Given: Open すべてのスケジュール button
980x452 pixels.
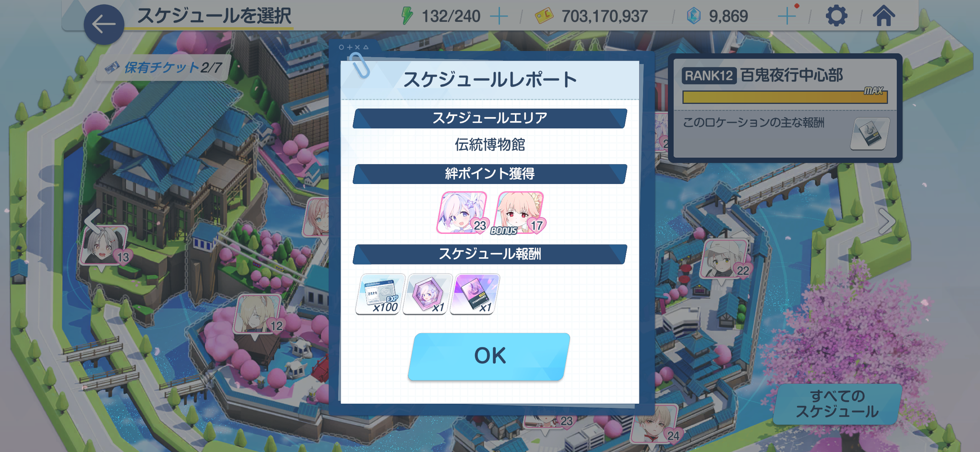Looking at the screenshot, I should point(837,404).
